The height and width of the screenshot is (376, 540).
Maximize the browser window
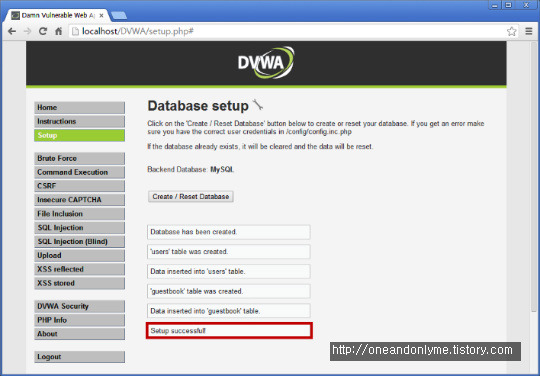click(508, 5)
